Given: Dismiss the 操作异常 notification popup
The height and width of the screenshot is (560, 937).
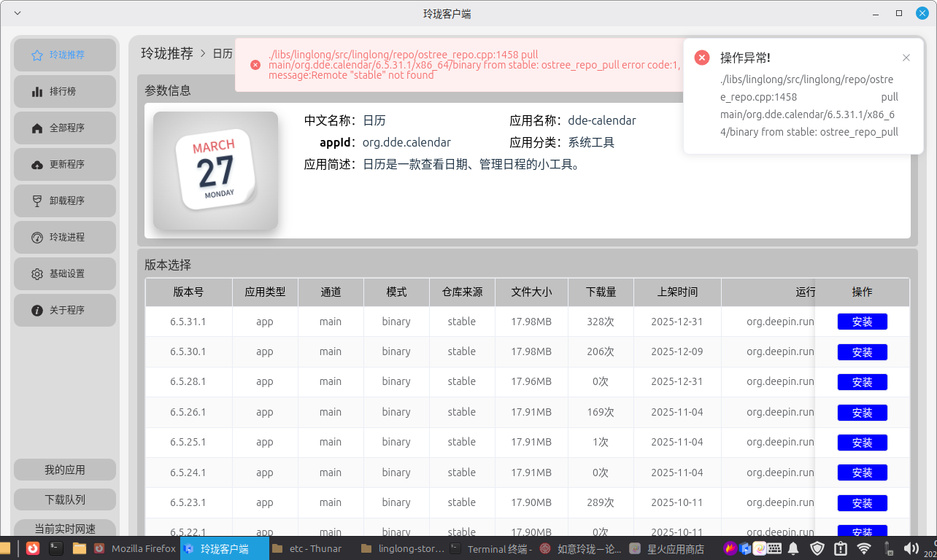Looking at the screenshot, I should coord(906,58).
